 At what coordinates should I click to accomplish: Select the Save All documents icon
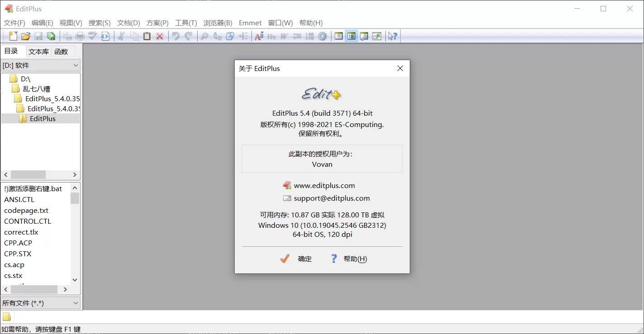(51, 36)
